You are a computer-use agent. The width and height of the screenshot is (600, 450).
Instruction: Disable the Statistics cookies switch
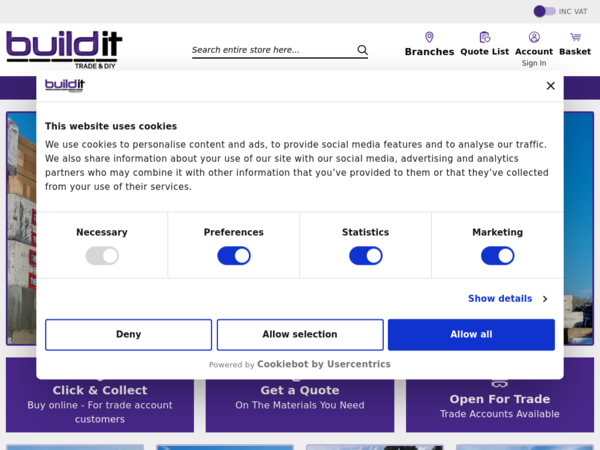[365, 256]
